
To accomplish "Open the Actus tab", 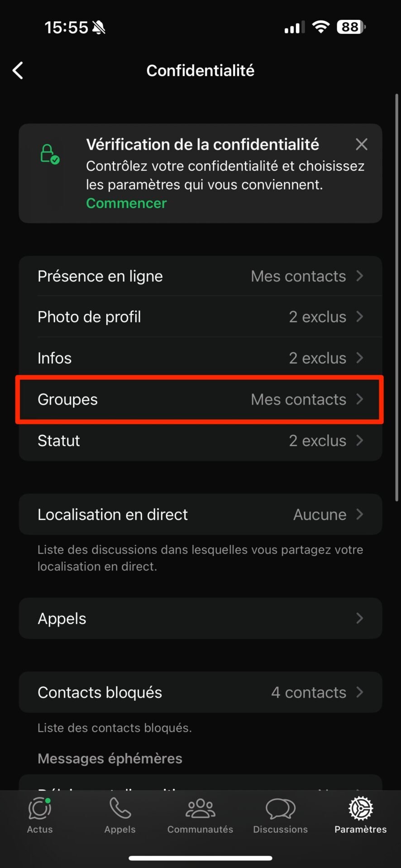I will click(40, 816).
